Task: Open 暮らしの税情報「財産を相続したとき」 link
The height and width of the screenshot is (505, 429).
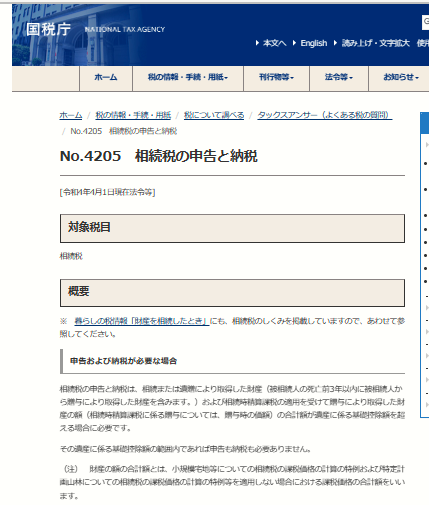Action: coord(142,321)
